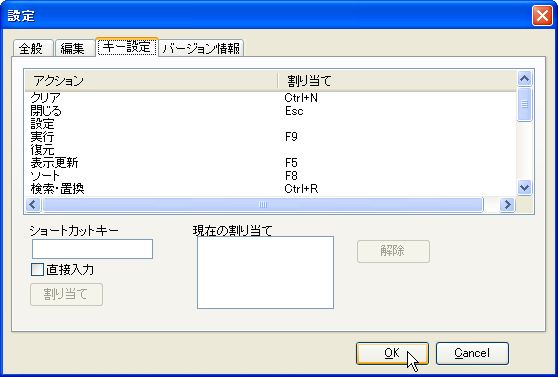Viewport: 558px width, 377px height.
Task: Click the scroll-right arrow of the list
Action: click(x=507, y=205)
